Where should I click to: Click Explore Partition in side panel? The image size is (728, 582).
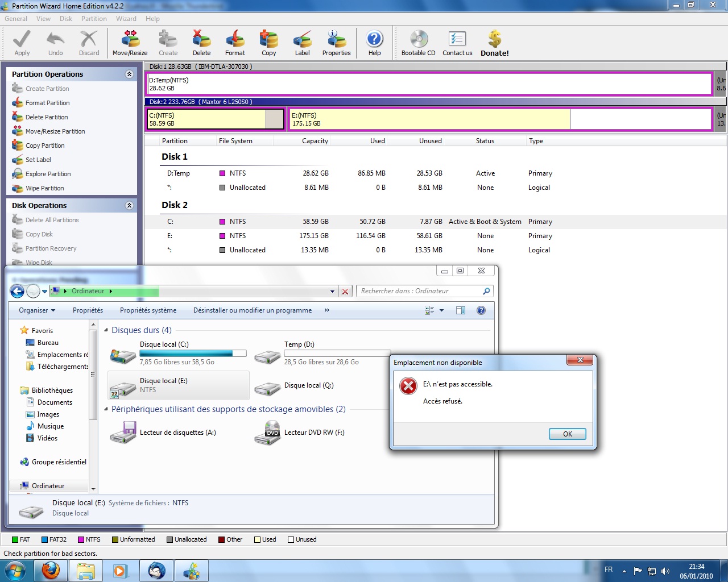[48, 174]
